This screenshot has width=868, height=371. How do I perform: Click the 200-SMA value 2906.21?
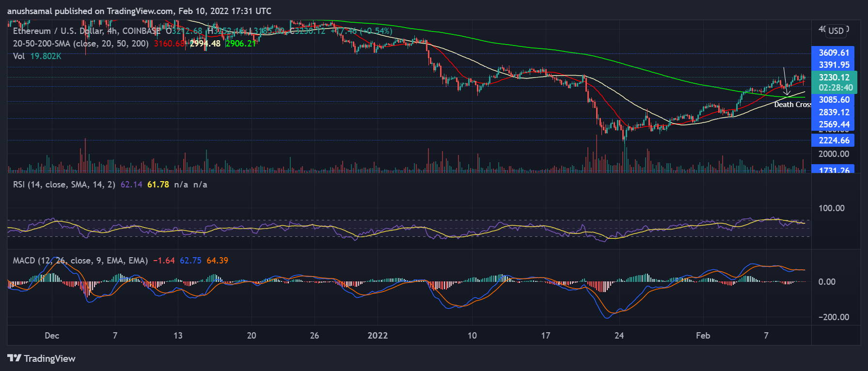click(241, 44)
